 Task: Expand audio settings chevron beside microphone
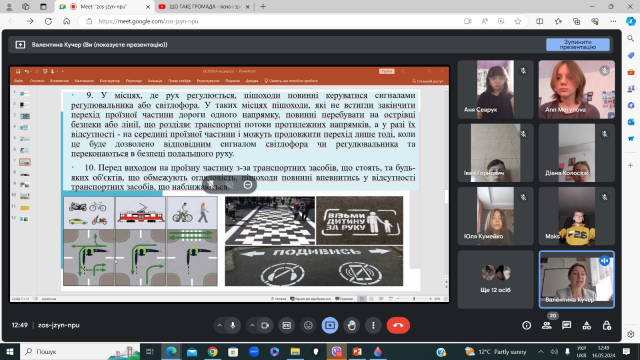[220, 325]
